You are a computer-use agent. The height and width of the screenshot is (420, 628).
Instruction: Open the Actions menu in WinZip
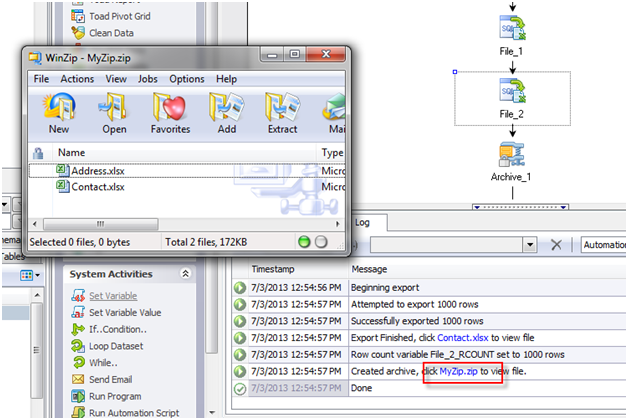pyautogui.click(x=77, y=79)
